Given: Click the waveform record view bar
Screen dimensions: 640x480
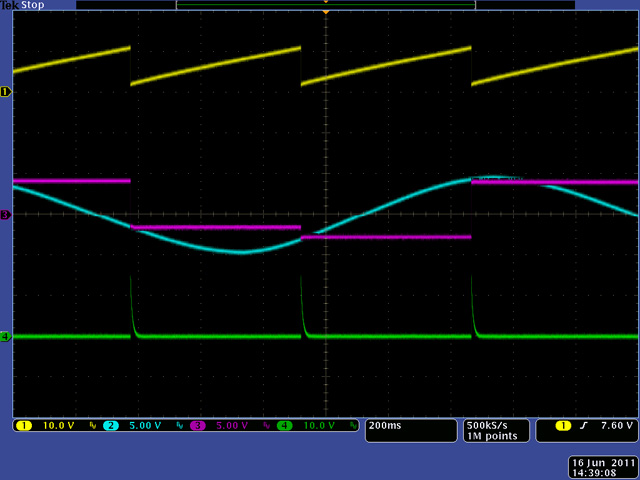Looking at the screenshot, I should [325, 5].
